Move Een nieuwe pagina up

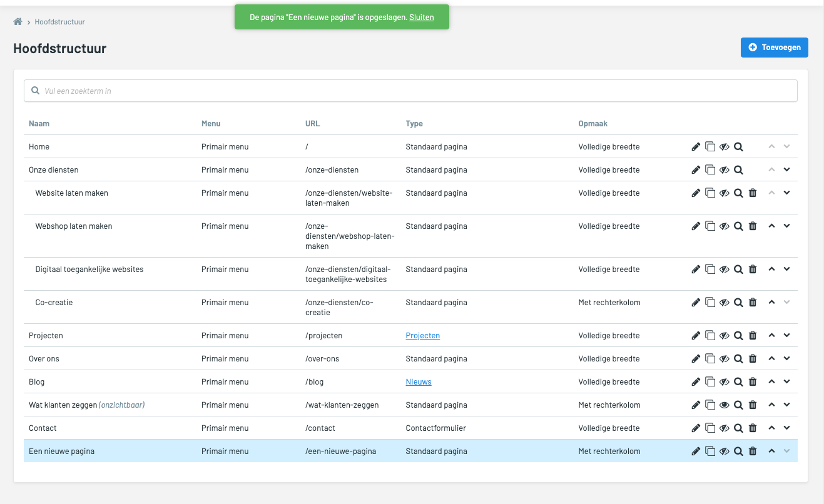[771, 451]
